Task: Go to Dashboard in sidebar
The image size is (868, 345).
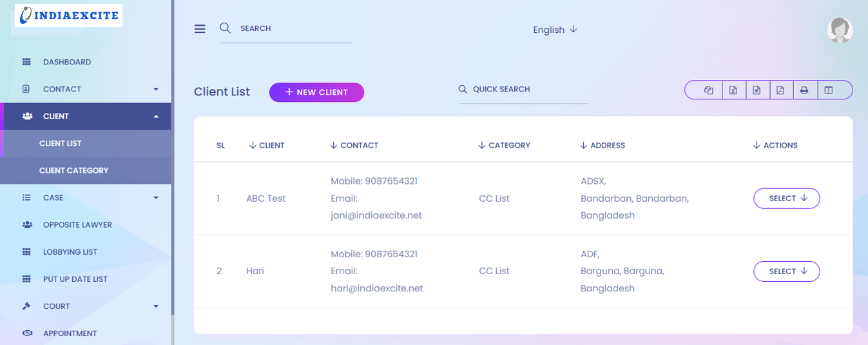Action: pyautogui.click(x=66, y=62)
